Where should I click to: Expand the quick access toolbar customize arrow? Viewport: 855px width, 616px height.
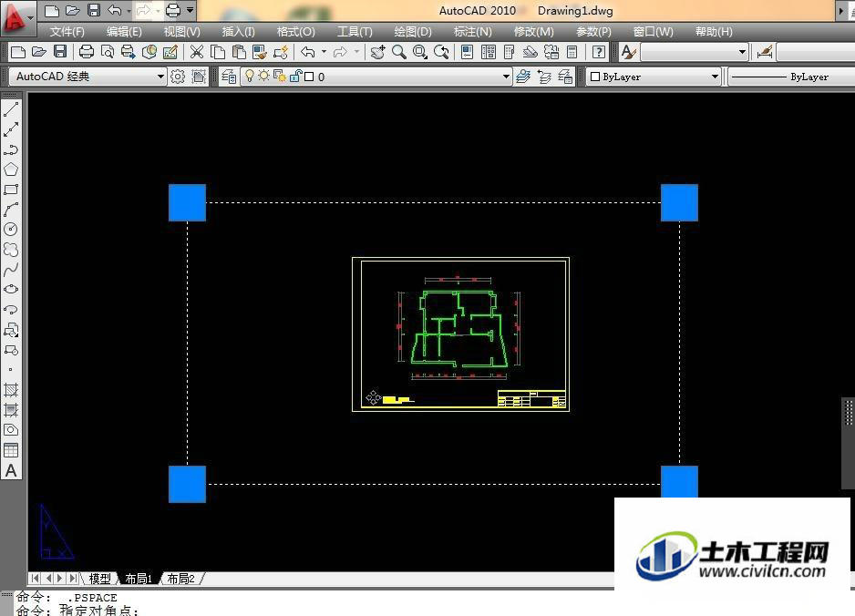(190, 10)
